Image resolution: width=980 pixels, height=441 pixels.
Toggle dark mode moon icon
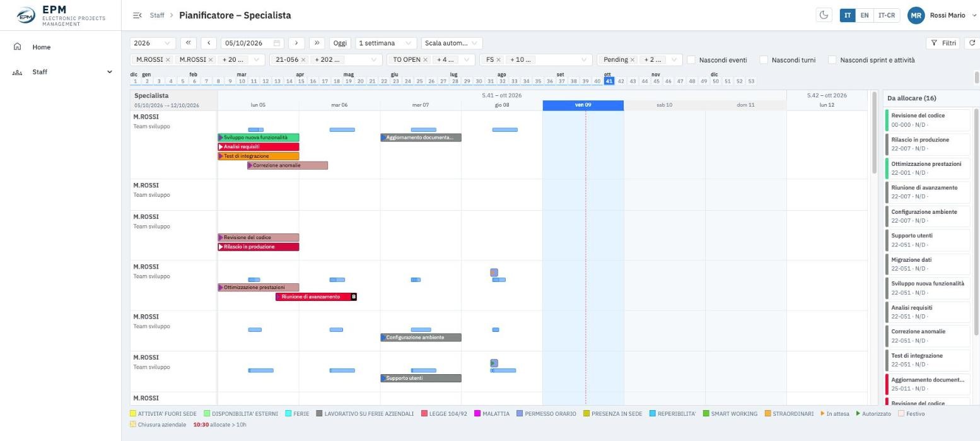(824, 15)
